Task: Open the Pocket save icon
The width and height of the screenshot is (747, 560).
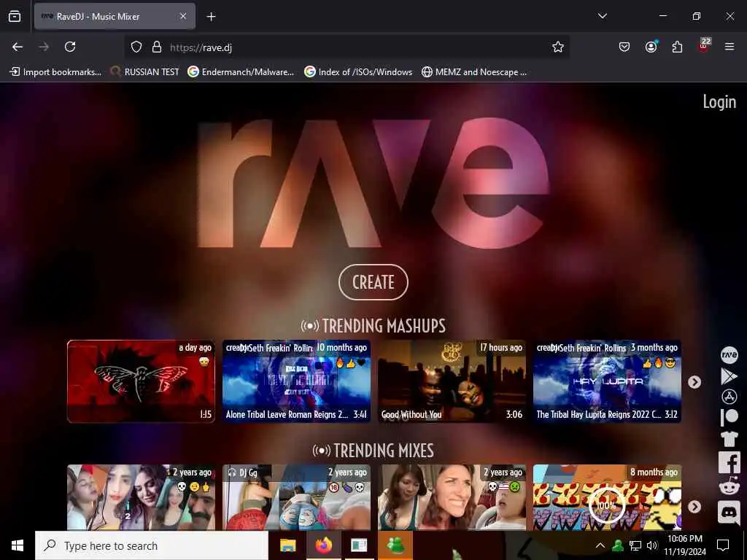Action: (624, 47)
